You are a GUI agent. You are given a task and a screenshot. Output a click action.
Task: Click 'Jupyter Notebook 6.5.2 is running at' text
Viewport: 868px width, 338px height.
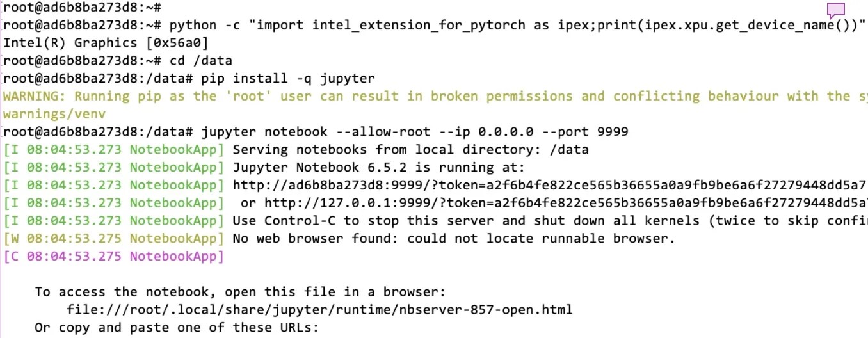378,168
